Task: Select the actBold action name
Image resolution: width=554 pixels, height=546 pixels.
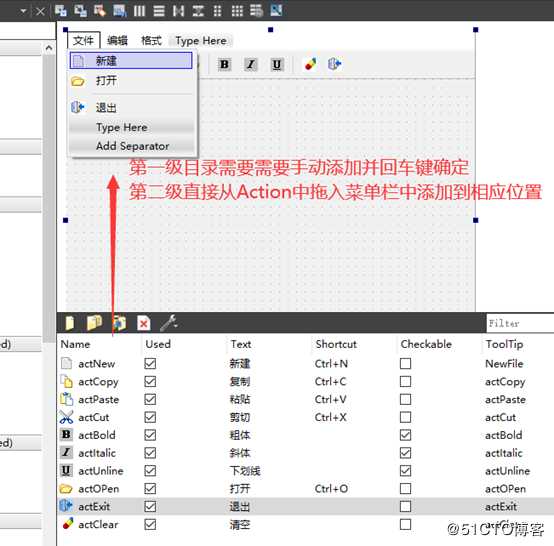Action: [97, 435]
